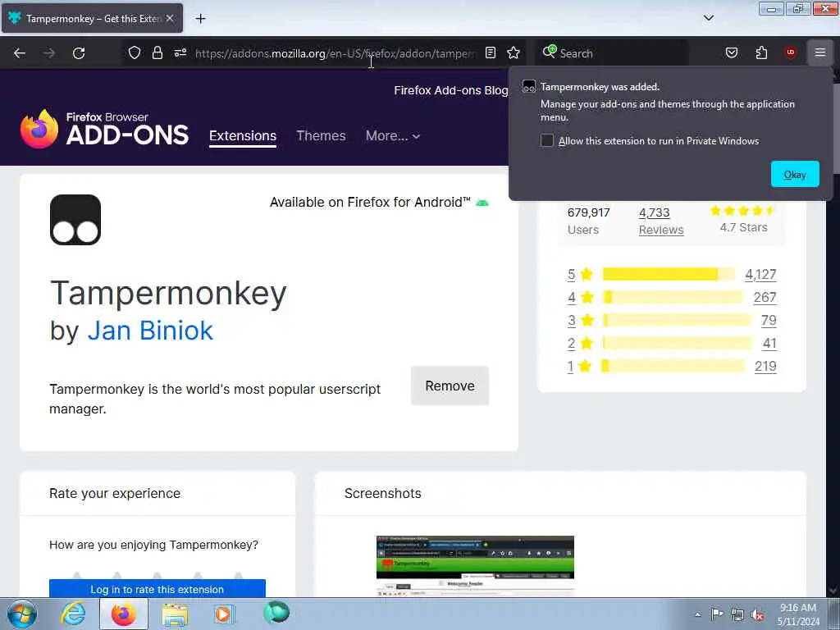This screenshot has height=630, width=840.
Task: Open the tracking protection shield icon
Action: pos(135,52)
